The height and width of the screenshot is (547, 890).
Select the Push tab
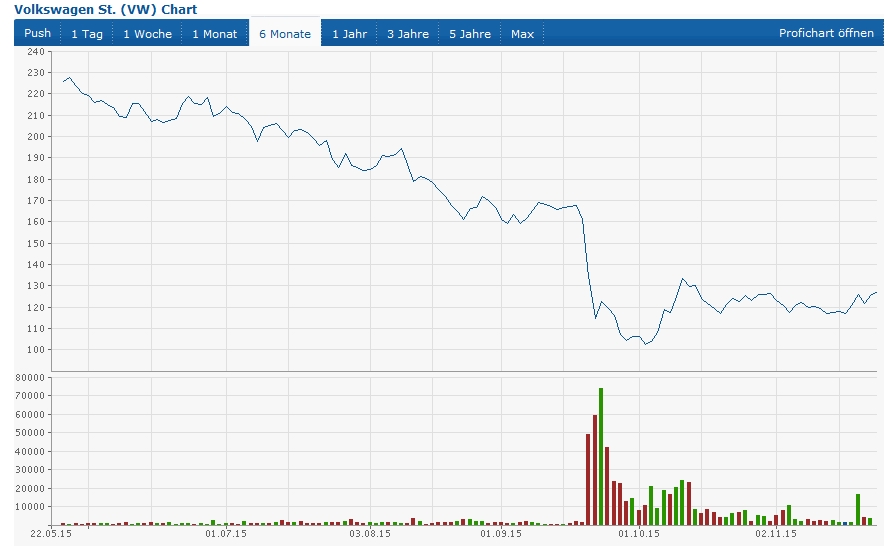click(x=37, y=33)
